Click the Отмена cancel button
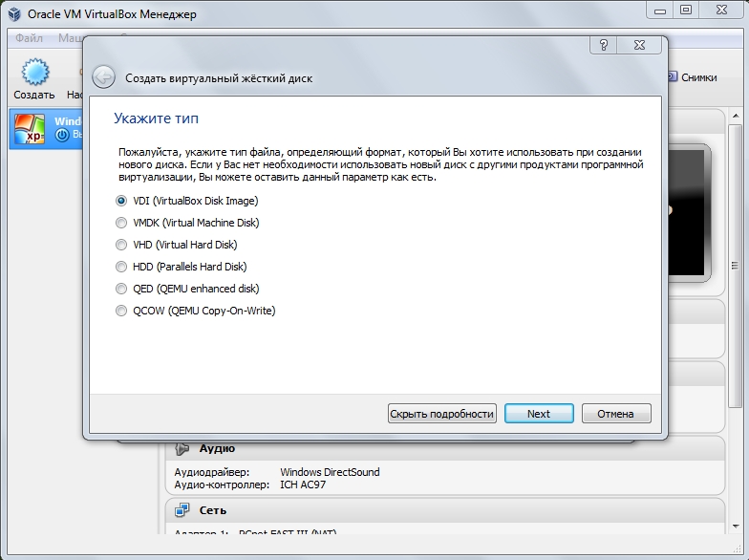This screenshot has height=560, width=749. tap(615, 413)
